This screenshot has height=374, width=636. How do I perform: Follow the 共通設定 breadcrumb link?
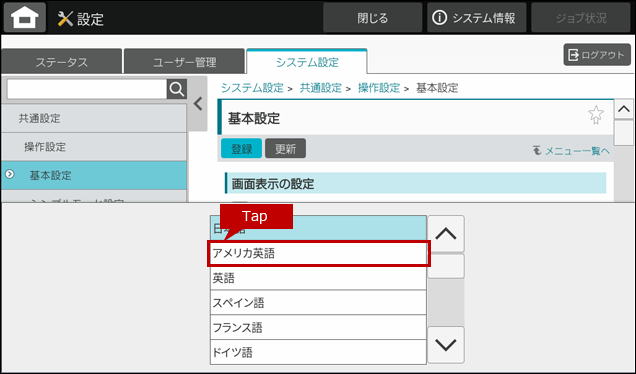coord(320,88)
